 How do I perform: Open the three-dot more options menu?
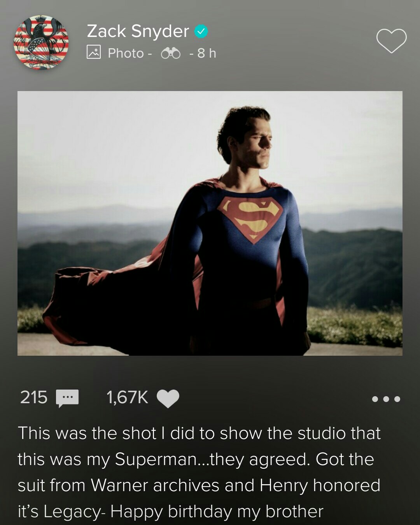[386, 399]
